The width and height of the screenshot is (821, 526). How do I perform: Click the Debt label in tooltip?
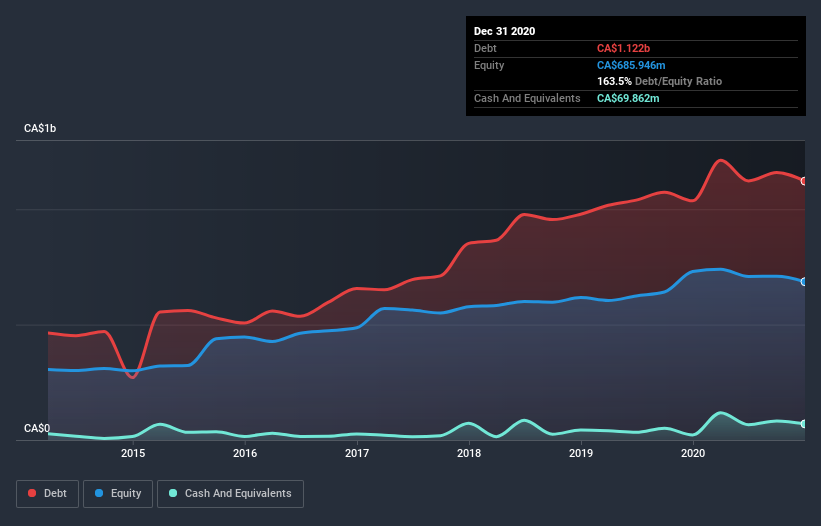(485, 48)
